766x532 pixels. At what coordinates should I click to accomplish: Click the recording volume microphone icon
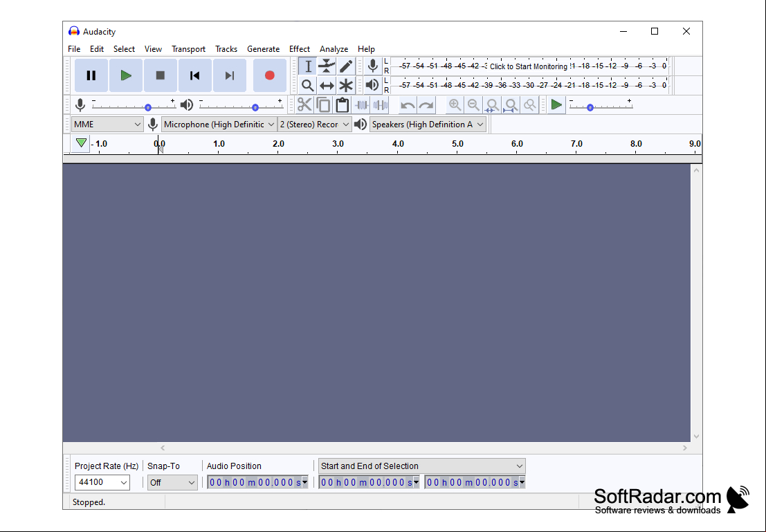pos(80,105)
